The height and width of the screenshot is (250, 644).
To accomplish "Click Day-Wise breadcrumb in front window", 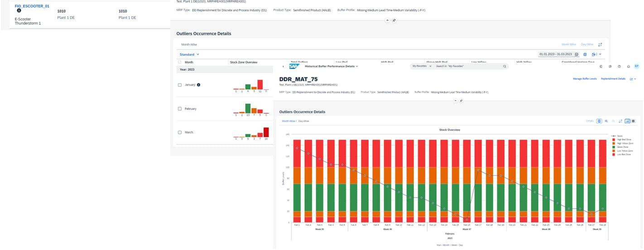I will click(303, 121).
